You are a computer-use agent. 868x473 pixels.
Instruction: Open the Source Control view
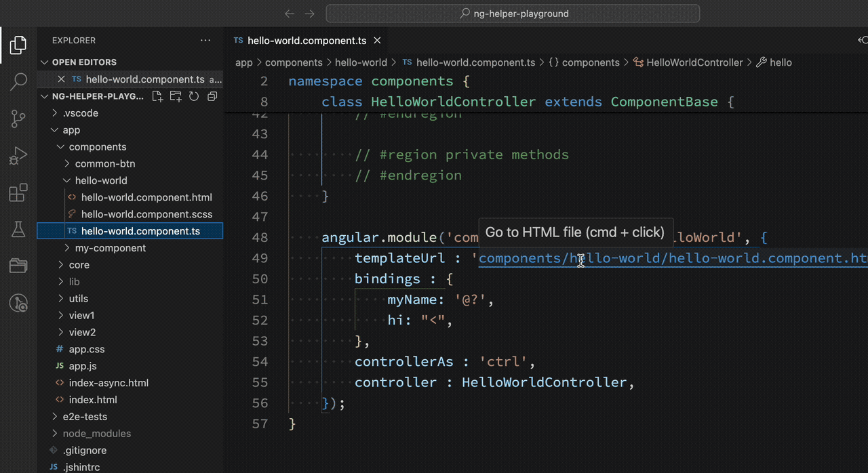(18, 119)
